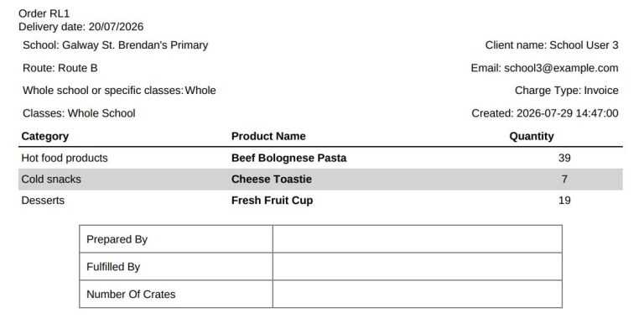Select the highlighted Cheese Toastie row
This screenshot has width=644, height=318.
320,179
